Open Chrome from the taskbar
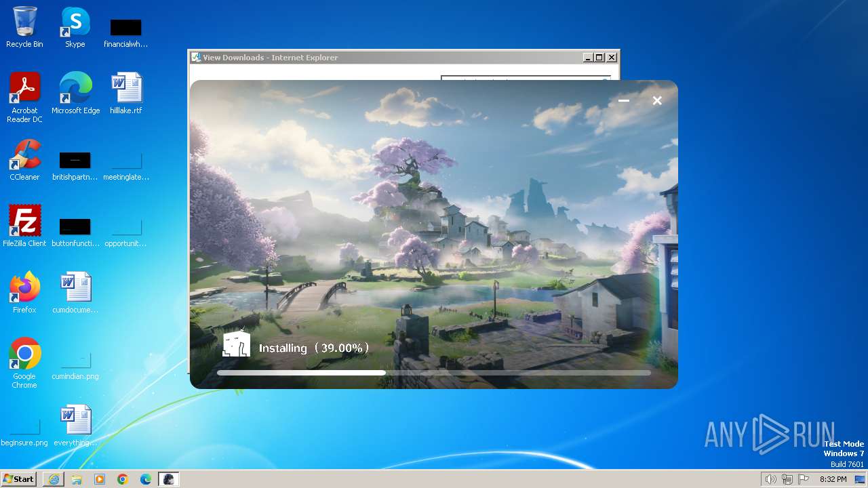Screen dimensions: 868x488 [x=123, y=479]
